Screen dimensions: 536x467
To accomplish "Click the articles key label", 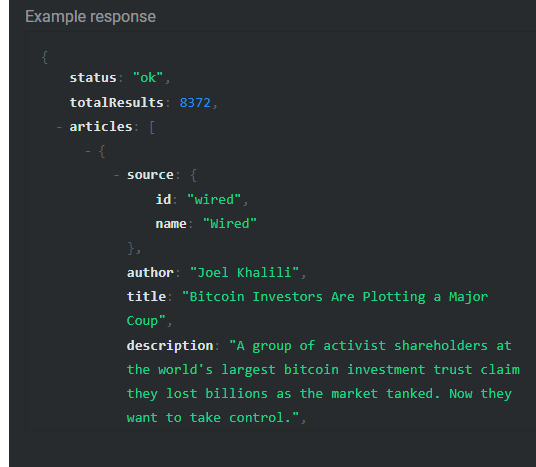I will 101,127.
